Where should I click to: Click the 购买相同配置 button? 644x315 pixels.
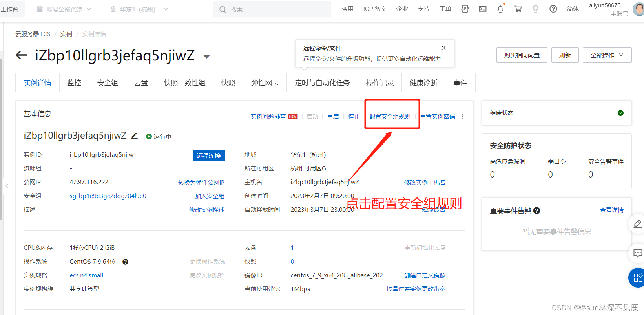[x=522, y=55]
